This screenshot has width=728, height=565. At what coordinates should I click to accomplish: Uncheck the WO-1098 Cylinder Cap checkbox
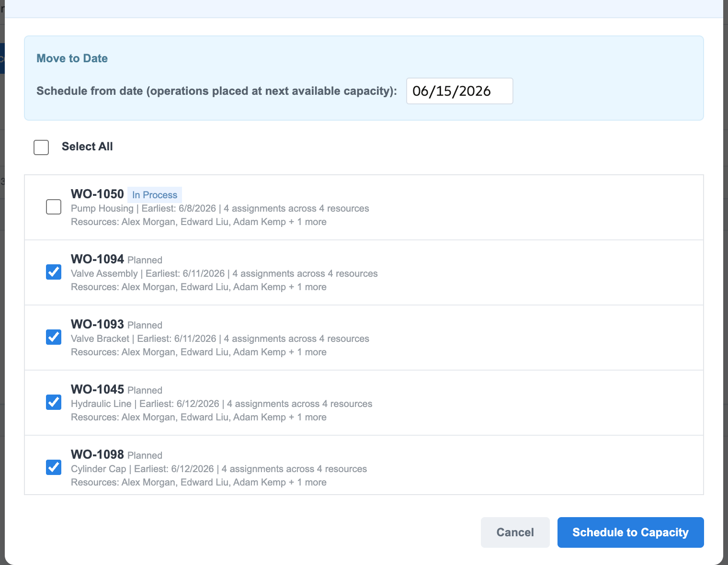coord(54,467)
